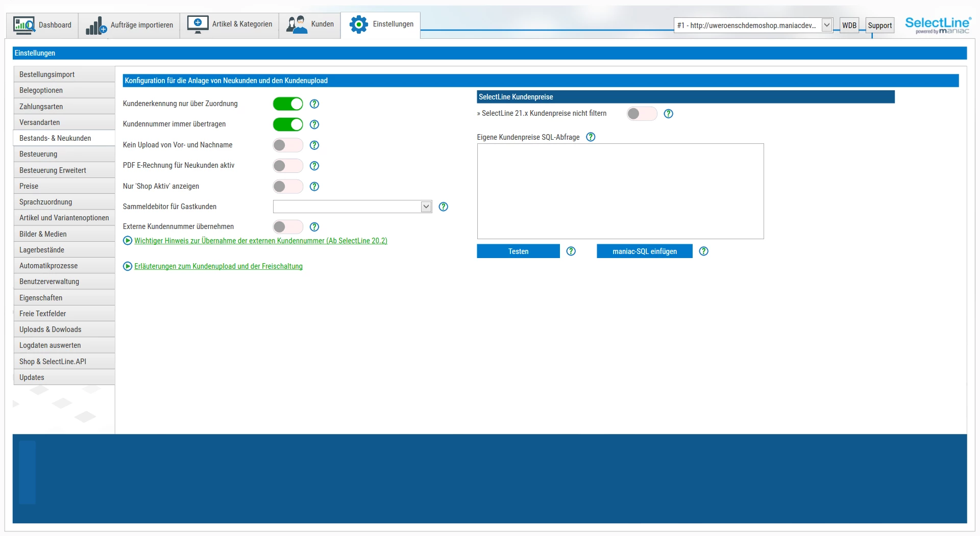Enable PDF E-Rechnung für Neukunden aktiv

click(288, 166)
